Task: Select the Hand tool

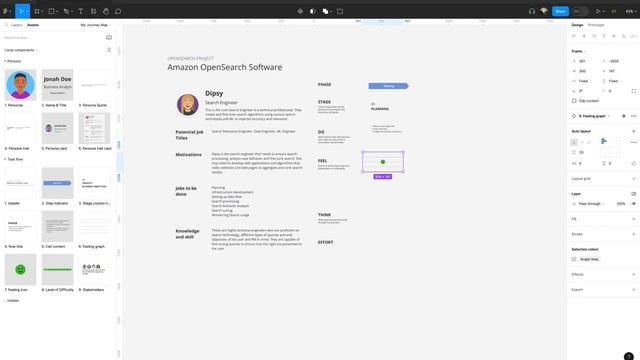Action: click(106, 11)
